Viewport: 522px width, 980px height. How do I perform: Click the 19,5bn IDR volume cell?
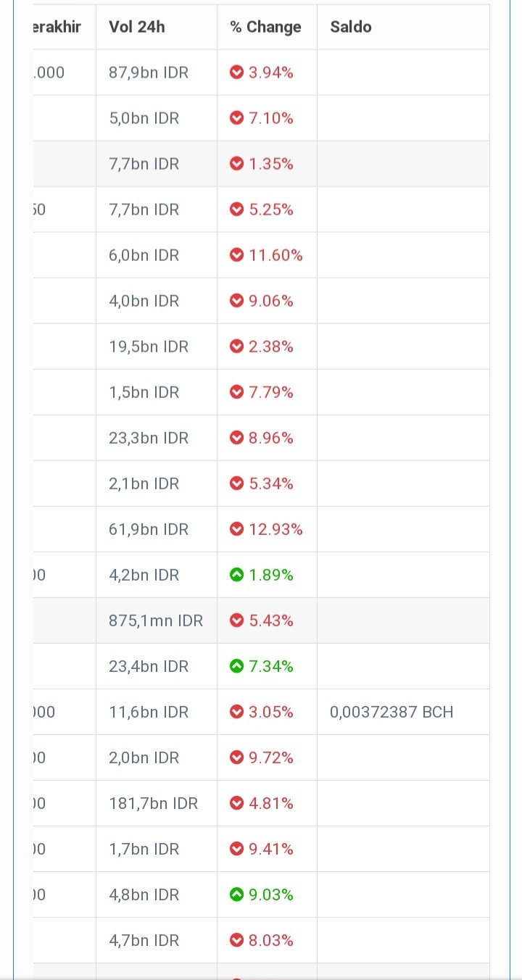tap(157, 346)
